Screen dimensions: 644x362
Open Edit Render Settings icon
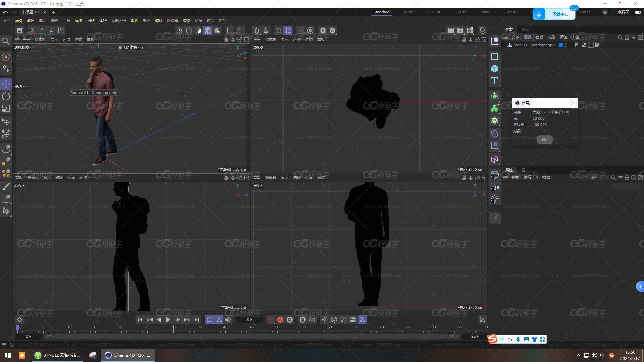470,31
